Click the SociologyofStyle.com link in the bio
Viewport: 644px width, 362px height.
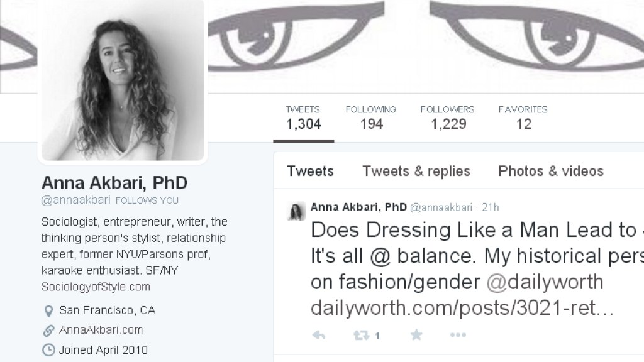point(96,287)
